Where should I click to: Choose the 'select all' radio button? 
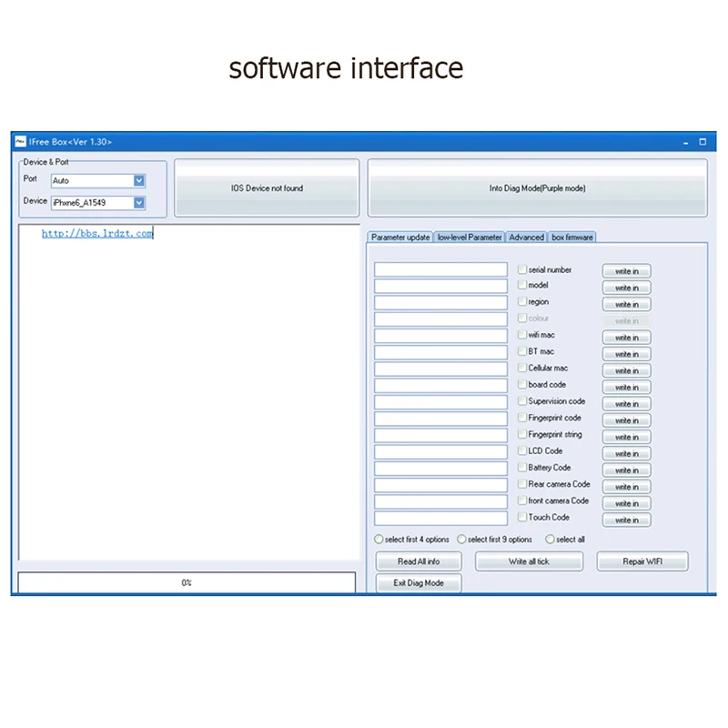click(x=551, y=539)
